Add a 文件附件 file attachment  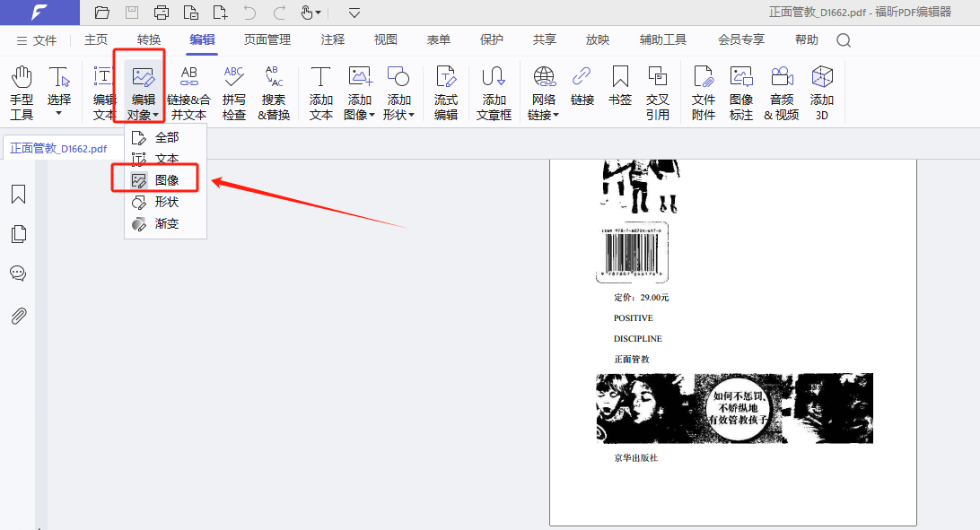tap(704, 92)
